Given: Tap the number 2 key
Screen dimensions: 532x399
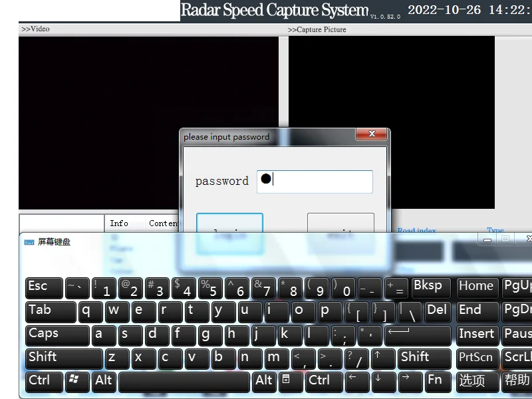Looking at the screenshot, I should click(130, 288).
